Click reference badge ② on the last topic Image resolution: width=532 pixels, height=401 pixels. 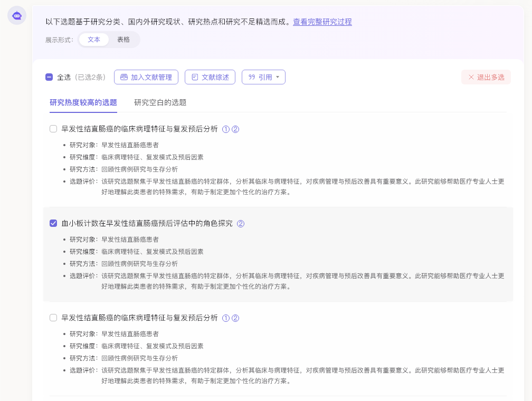[x=235, y=318]
